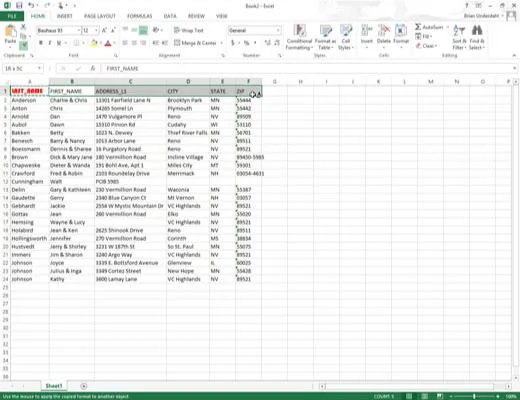Add a new sheet with plus button

(84, 386)
